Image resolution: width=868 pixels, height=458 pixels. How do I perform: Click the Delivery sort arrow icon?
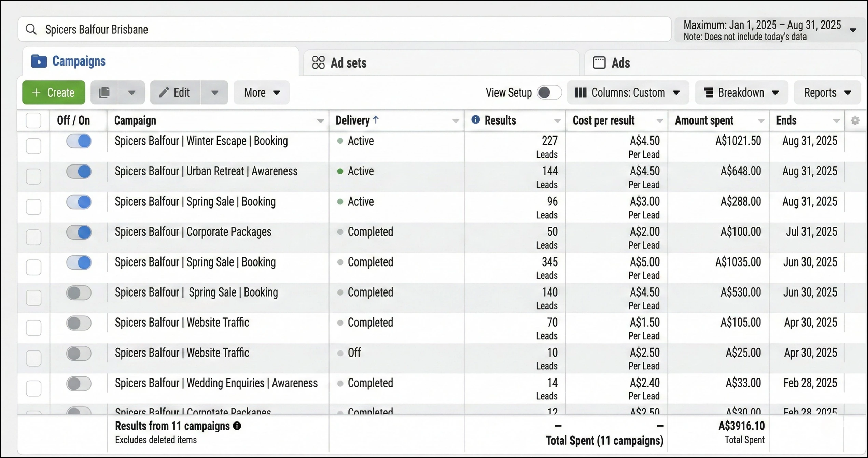[x=376, y=120]
